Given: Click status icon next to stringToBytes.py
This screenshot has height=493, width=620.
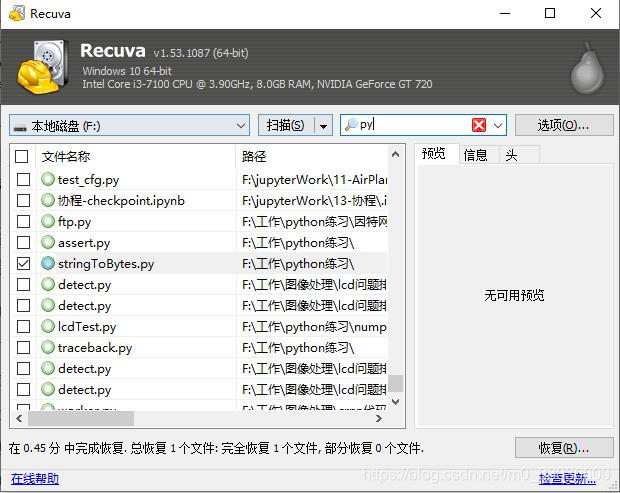Looking at the screenshot, I should 48,264.
